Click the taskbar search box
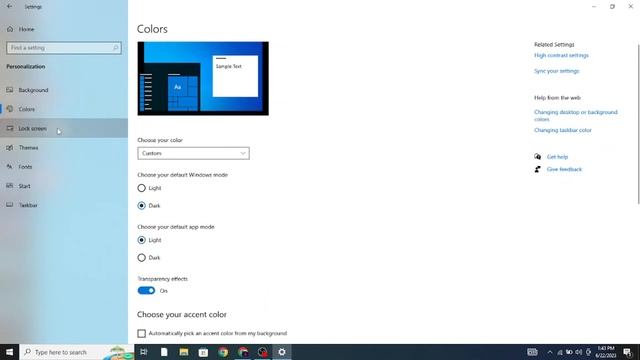This screenshot has width=640, height=360. [x=77, y=352]
